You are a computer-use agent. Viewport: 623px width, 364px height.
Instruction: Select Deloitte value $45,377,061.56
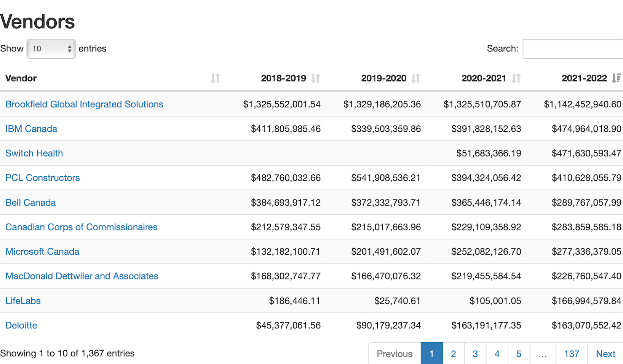[288, 326]
